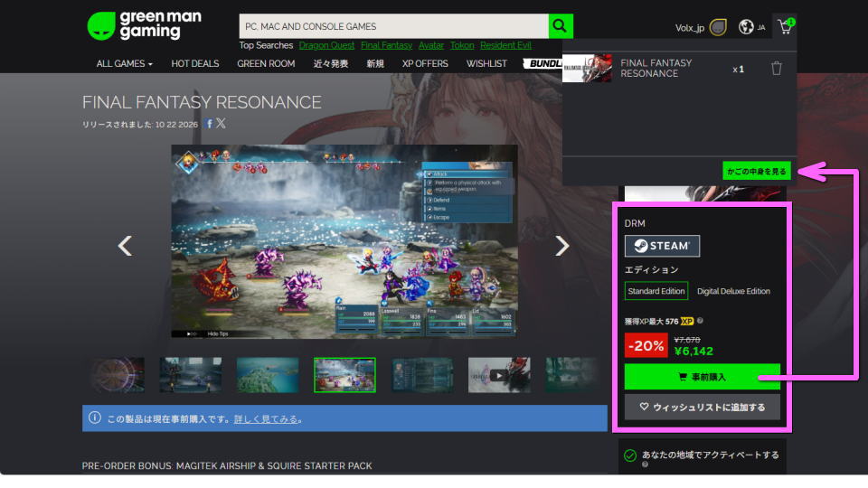Click the 詳しく見てみる link

(x=266, y=418)
